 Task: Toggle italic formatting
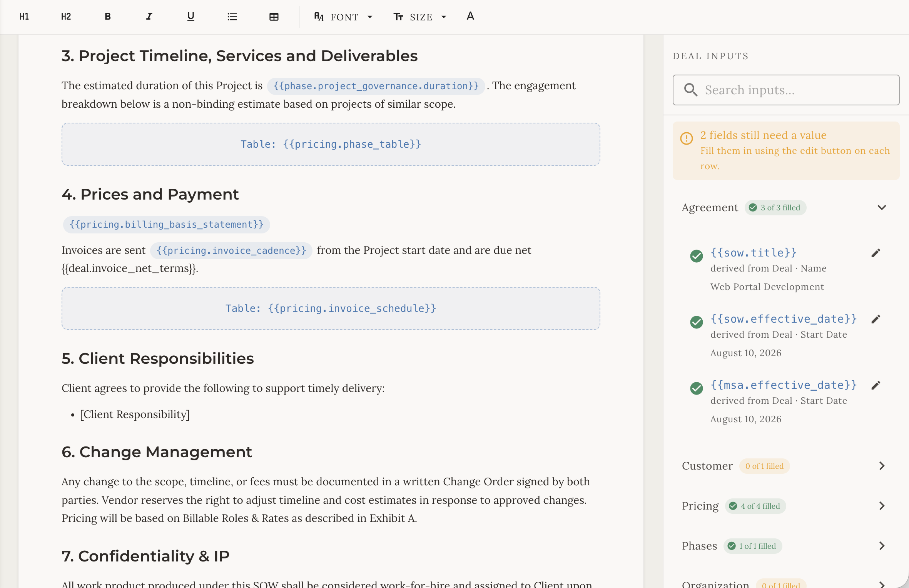pos(149,17)
